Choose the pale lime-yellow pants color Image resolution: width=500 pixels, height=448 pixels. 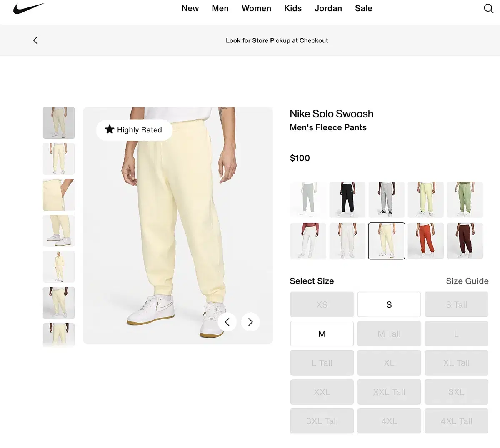(426, 199)
